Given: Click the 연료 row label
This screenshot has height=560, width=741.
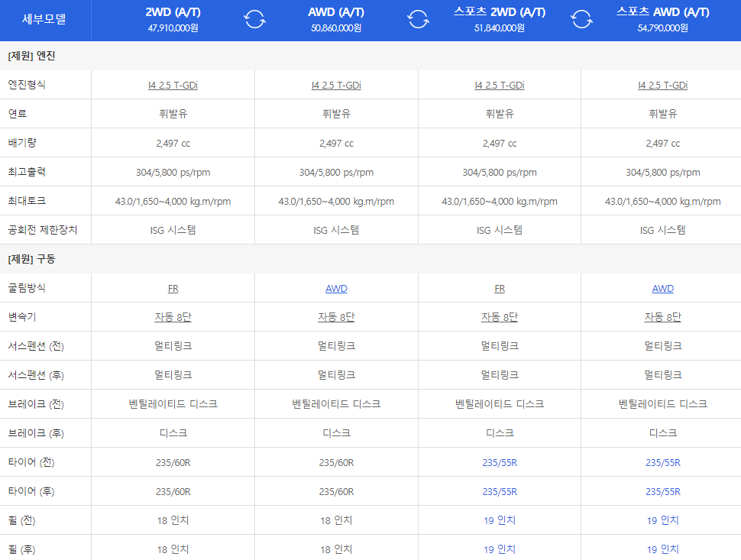Looking at the screenshot, I should [x=18, y=113].
